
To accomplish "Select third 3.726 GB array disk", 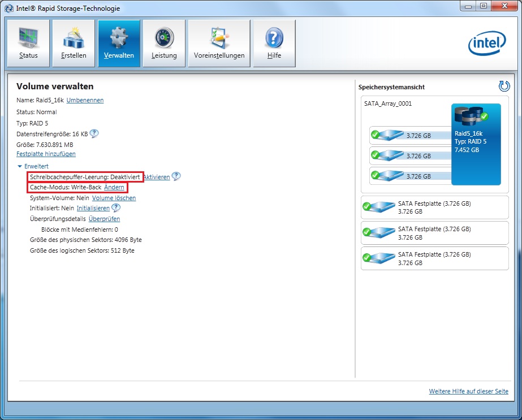I will pos(411,176).
